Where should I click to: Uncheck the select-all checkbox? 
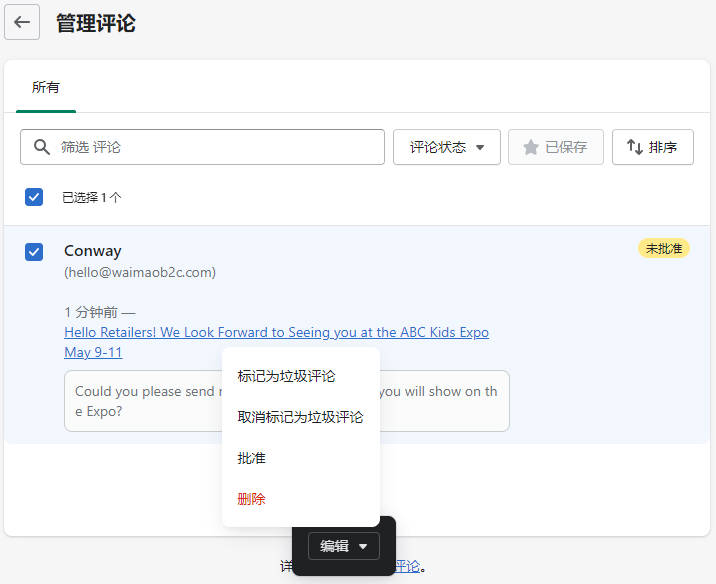pyautogui.click(x=34, y=197)
